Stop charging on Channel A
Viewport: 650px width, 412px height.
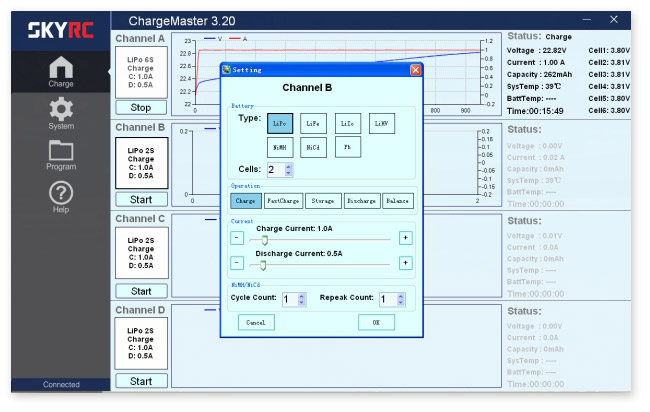pyautogui.click(x=141, y=108)
